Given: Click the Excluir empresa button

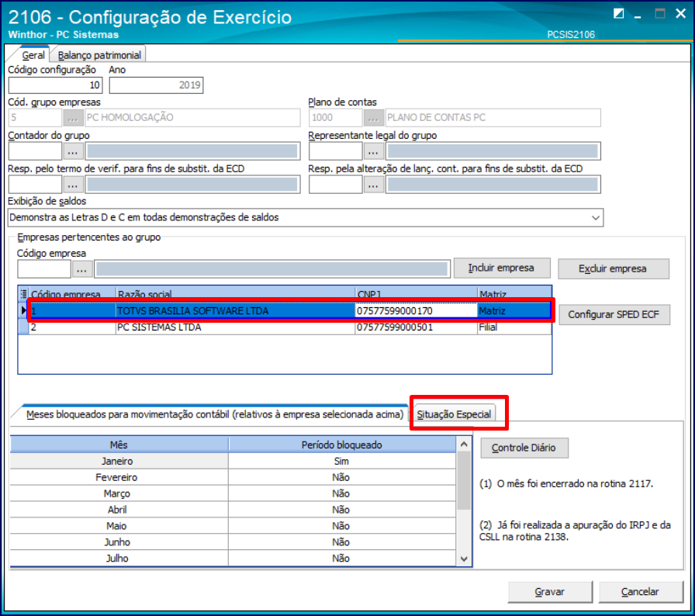Looking at the screenshot, I should (613, 268).
